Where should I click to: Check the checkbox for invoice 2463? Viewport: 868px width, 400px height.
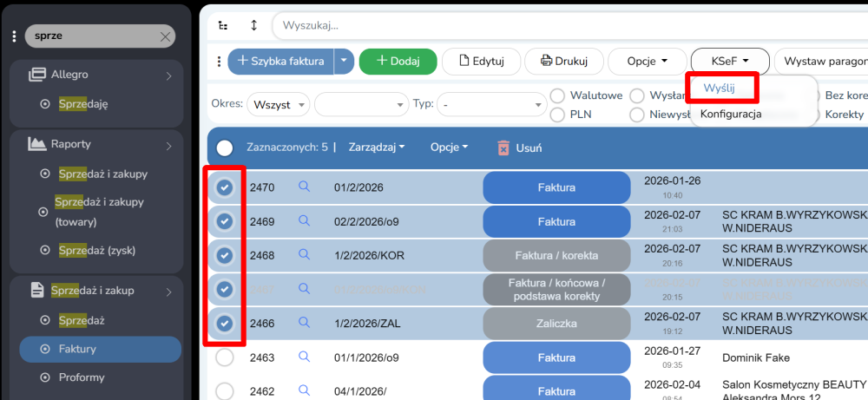[x=224, y=357]
